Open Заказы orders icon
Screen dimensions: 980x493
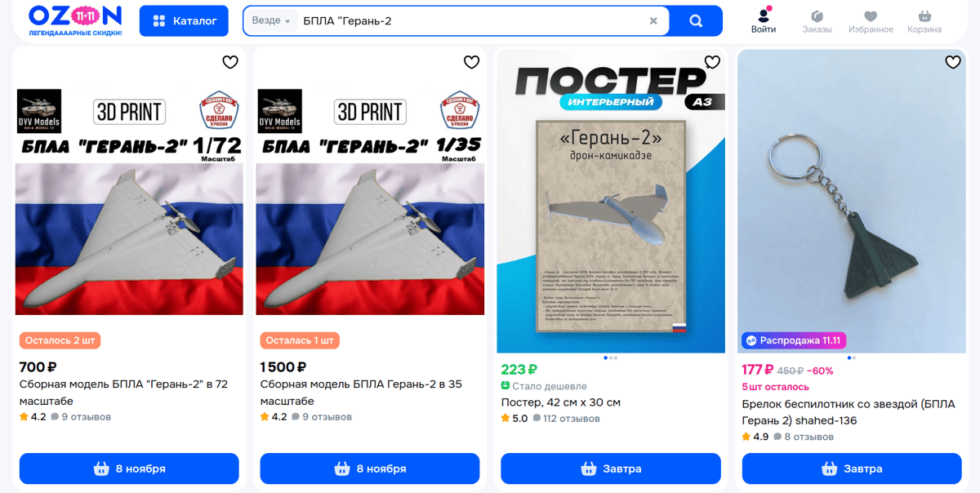(x=817, y=21)
